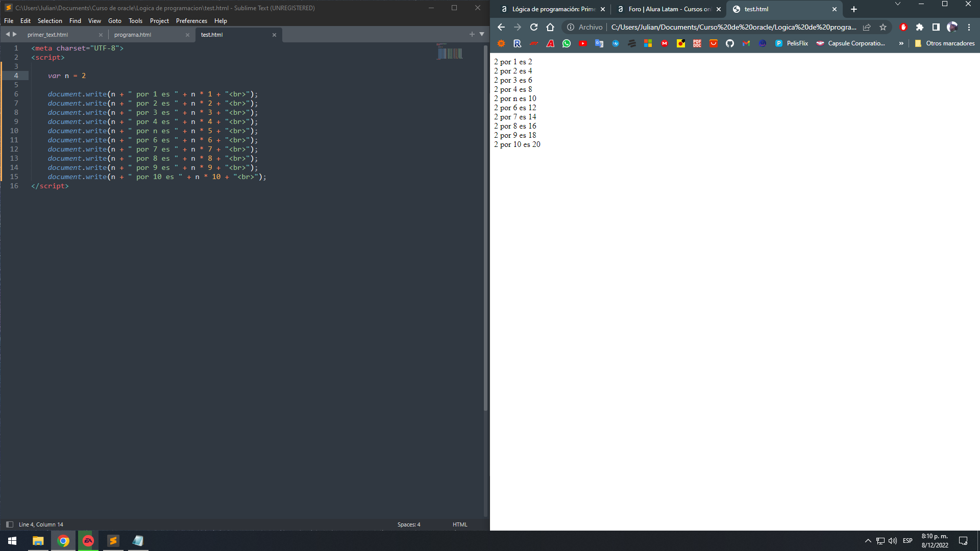Toggle Sublime side bar panel switcher
This screenshot has width=980, height=551.
(9, 524)
